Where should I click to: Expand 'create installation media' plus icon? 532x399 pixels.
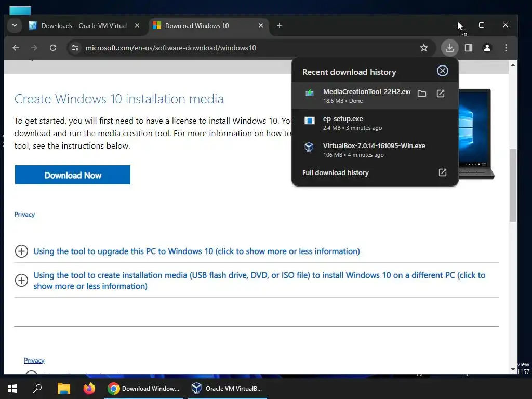21,280
